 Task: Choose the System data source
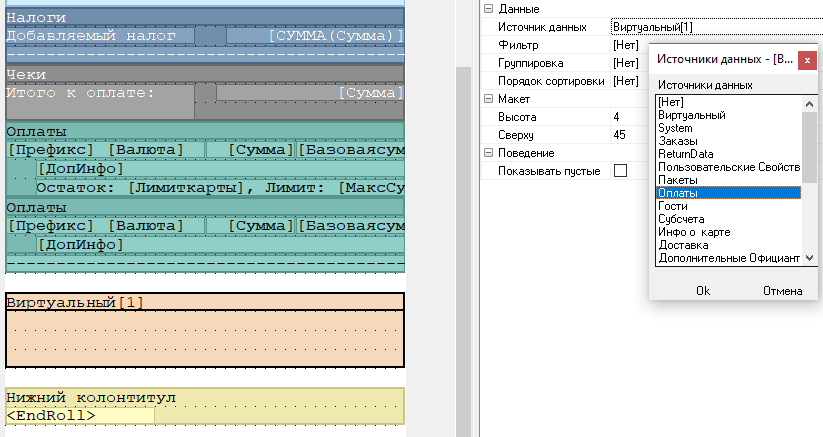[676, 128]
